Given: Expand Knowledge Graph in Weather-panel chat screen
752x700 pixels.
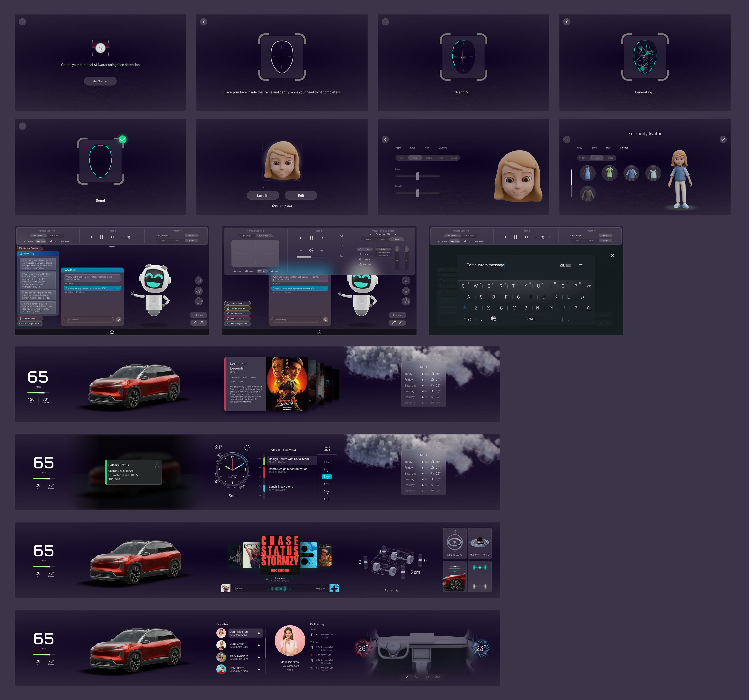Looking at the screenshot, I should (x=30, y=323).
